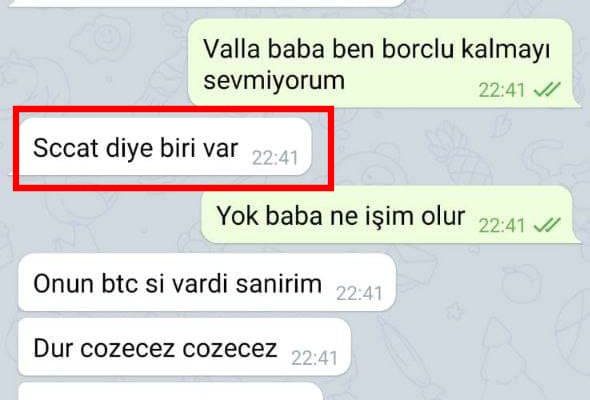Click the green timestamp on 'Yok baba' message

[502, 226]
